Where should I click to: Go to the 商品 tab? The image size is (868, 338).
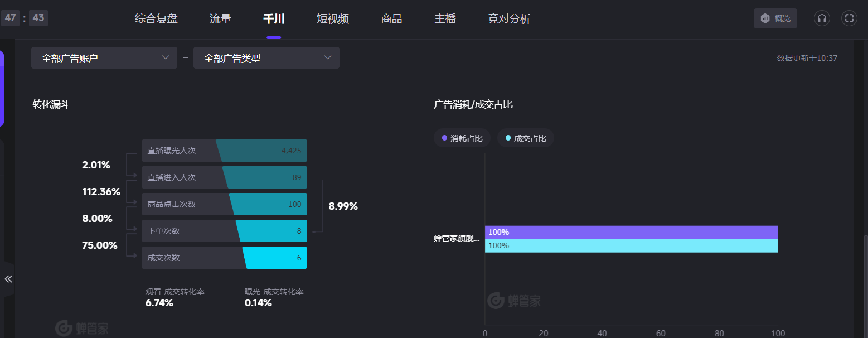(x=391, y=18)
